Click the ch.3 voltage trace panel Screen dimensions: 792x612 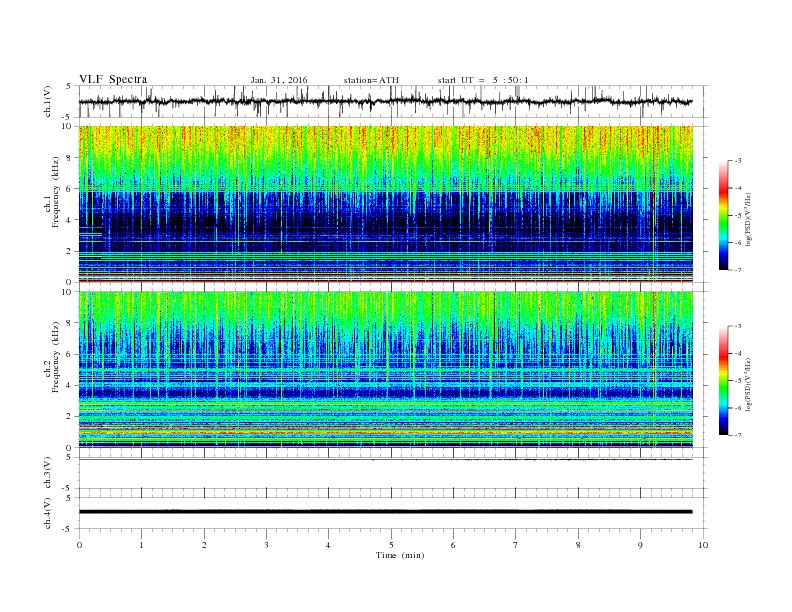[x=393, y=473]
